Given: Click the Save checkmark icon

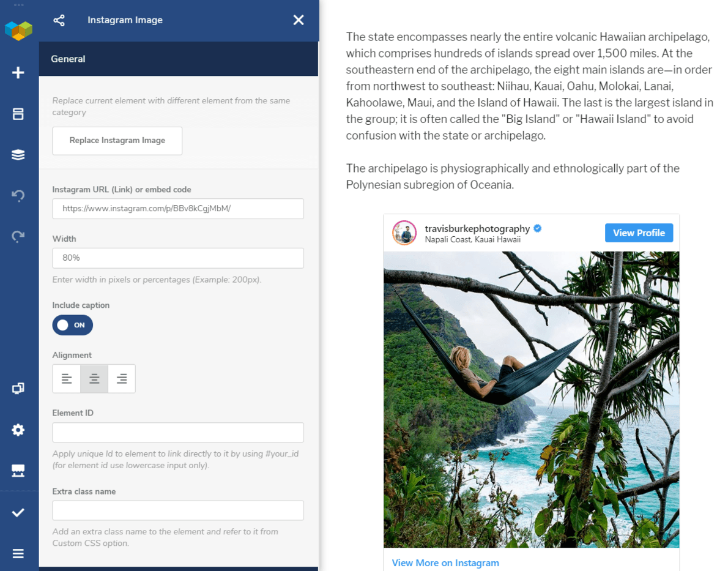Looking at the screenshot, I should (x=18, y=512).
